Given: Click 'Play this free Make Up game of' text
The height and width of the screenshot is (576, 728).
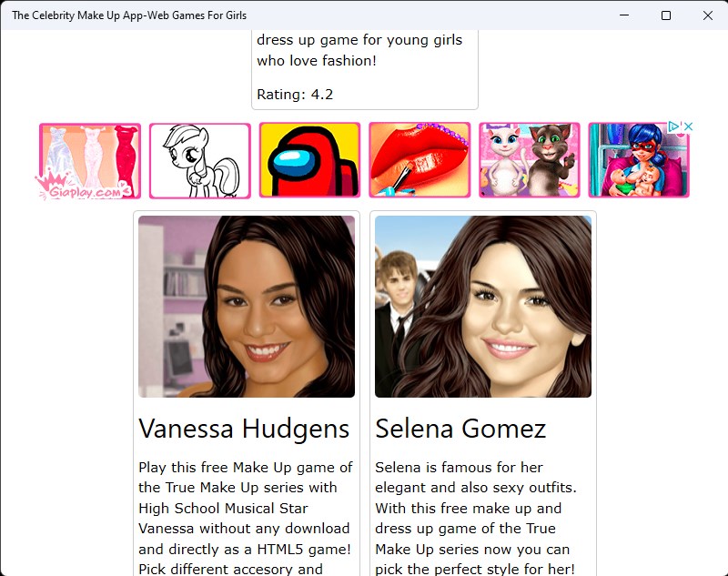Looking at the screenshot, I should (246, 468).
